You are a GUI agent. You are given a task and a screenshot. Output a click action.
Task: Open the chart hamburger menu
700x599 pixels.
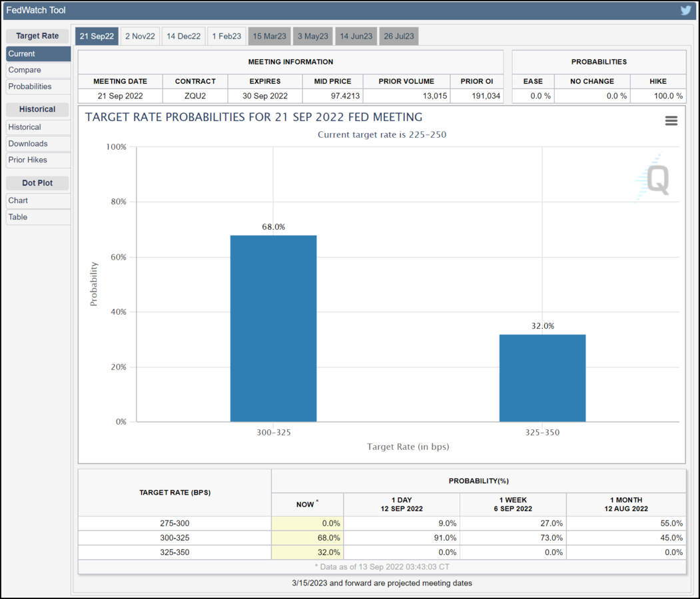(x=671, y=120)
